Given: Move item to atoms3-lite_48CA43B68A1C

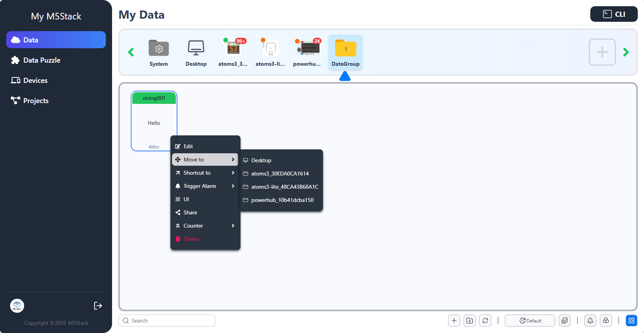Looking at the screenshot, I should (284, 187).
